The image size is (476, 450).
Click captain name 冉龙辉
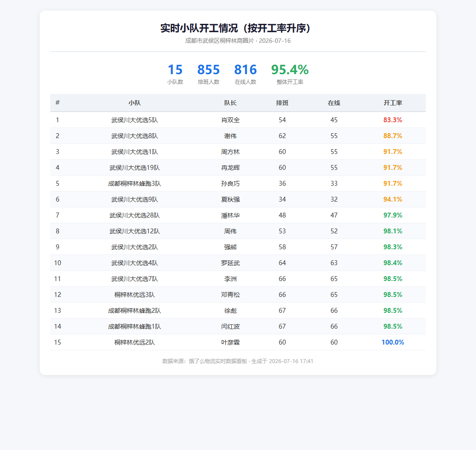coord(231,168)
